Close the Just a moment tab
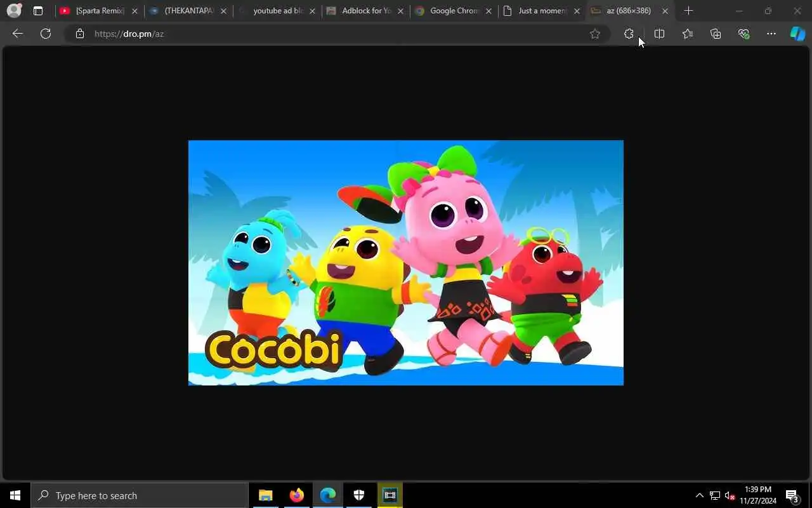Screen dimensions: 812x508 [x=577, y=11]
